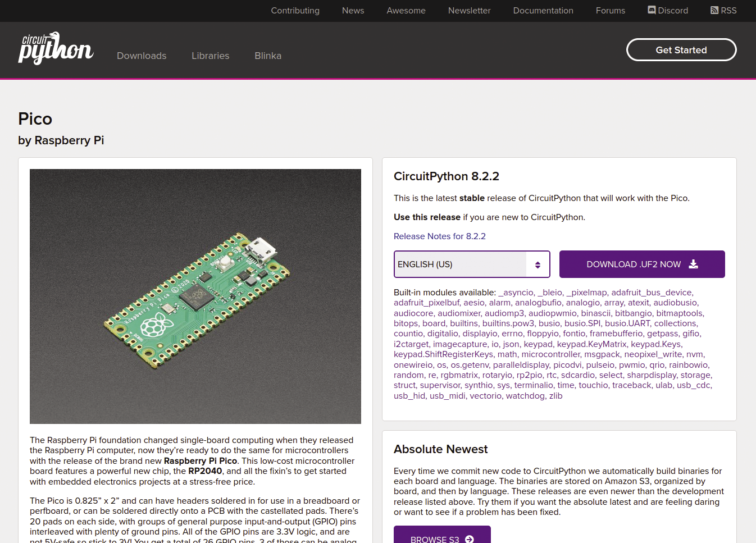The height and width of the screenshot is (543, 756).
Task: Go to the Awesome page
Action: point(406,10)
